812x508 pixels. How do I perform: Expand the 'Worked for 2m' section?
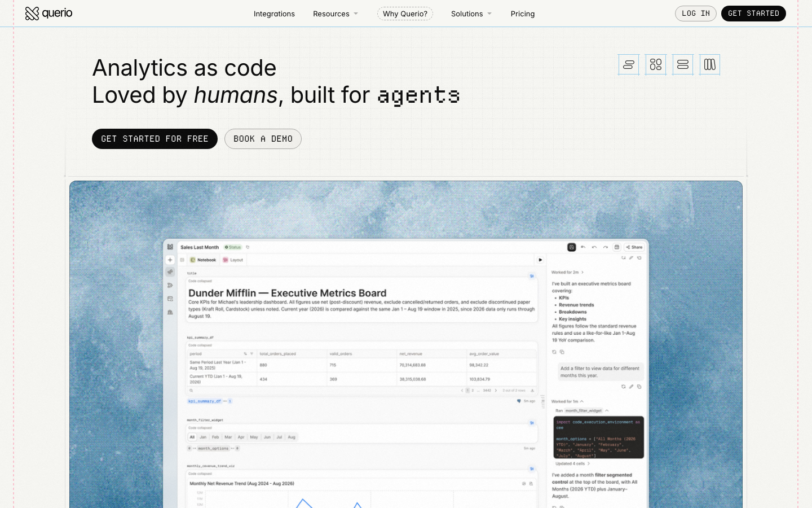(x=567, y=272)
